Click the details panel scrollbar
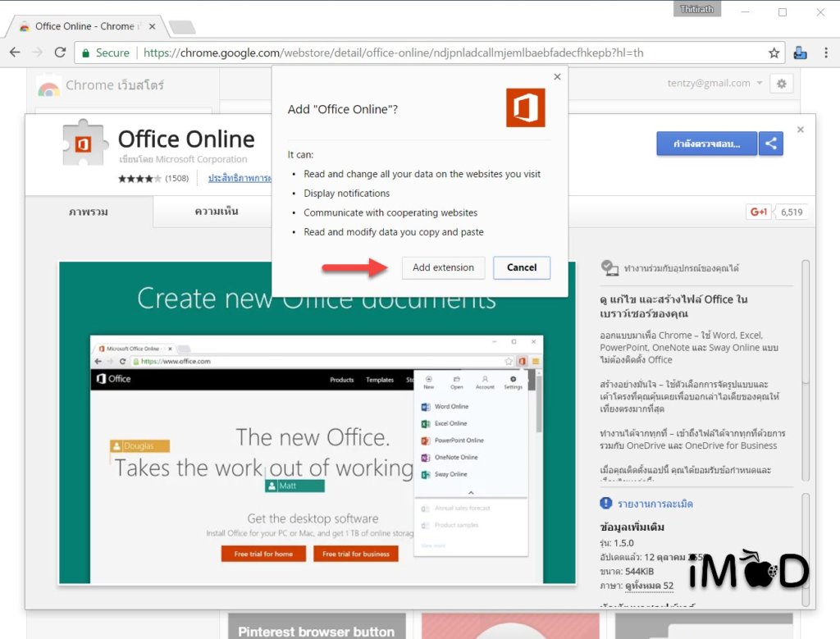Viewport: 840px width, 639px height. point(806,369)
